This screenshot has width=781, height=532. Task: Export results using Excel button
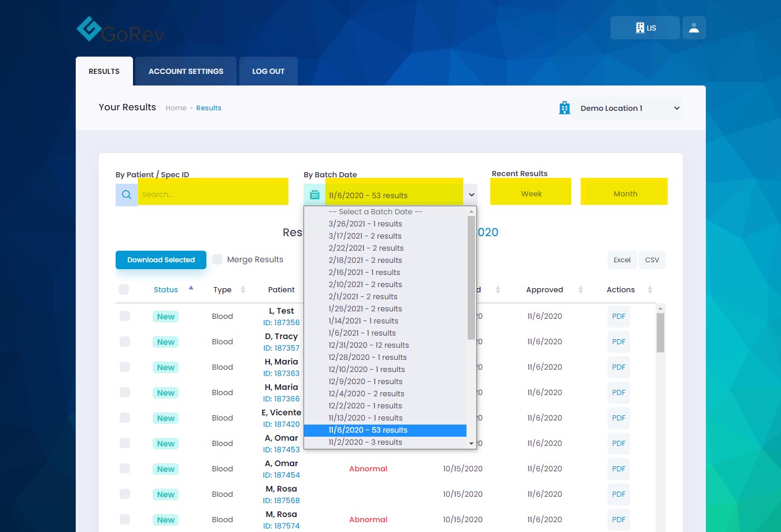(x=621, y=260)
